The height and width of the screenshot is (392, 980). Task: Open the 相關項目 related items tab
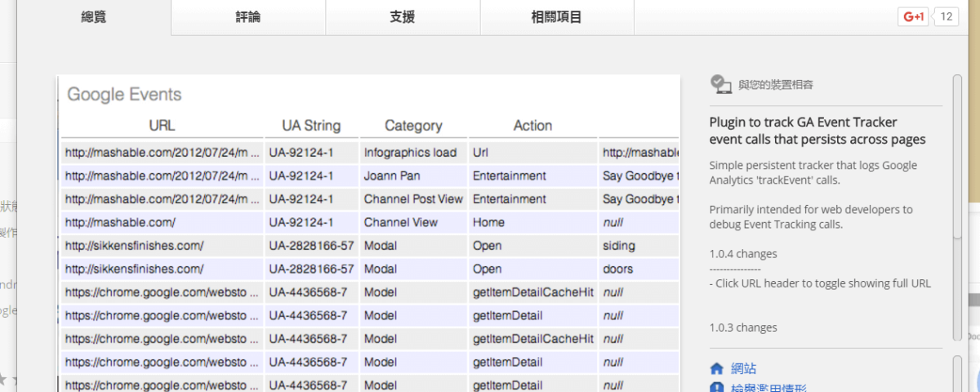(557, 17)
